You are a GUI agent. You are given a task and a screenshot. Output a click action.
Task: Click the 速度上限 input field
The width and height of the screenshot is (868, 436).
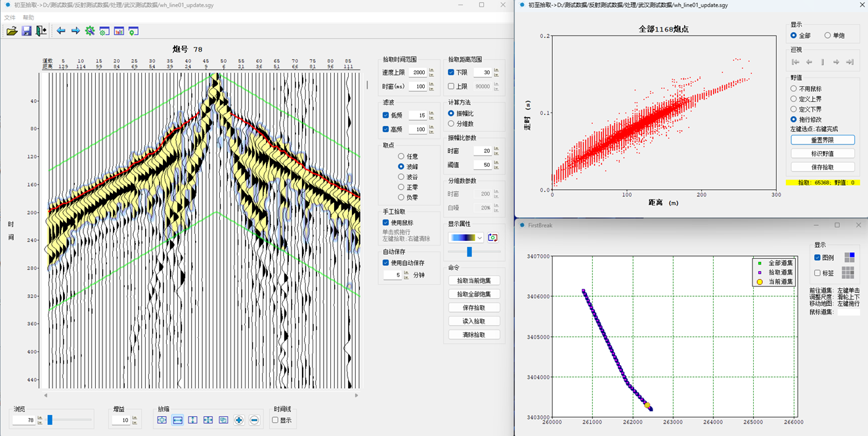point(417,73)
